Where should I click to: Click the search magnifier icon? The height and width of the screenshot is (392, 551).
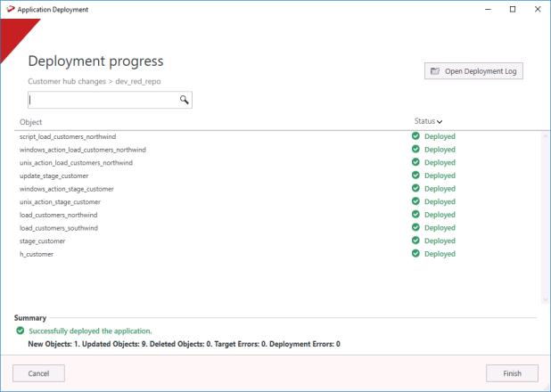[x=185, y=100]
